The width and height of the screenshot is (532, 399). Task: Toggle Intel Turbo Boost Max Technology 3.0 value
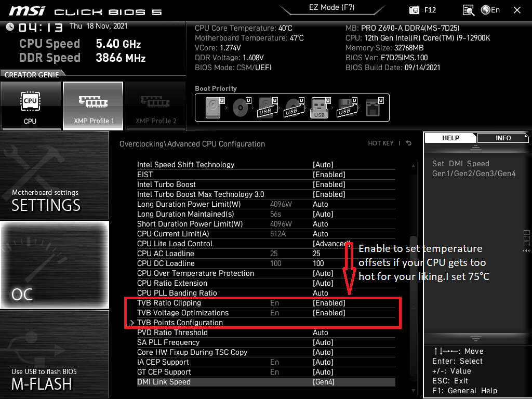pos(329,194)
